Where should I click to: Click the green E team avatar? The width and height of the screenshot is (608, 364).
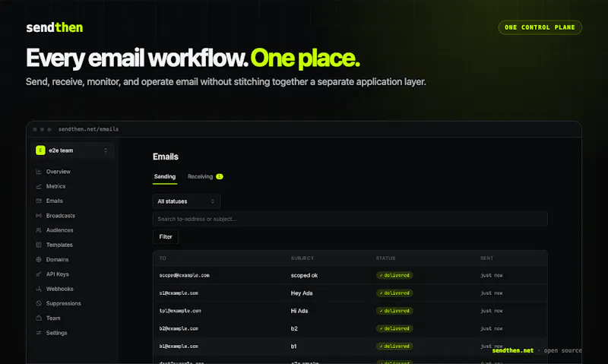click(40, 150)
